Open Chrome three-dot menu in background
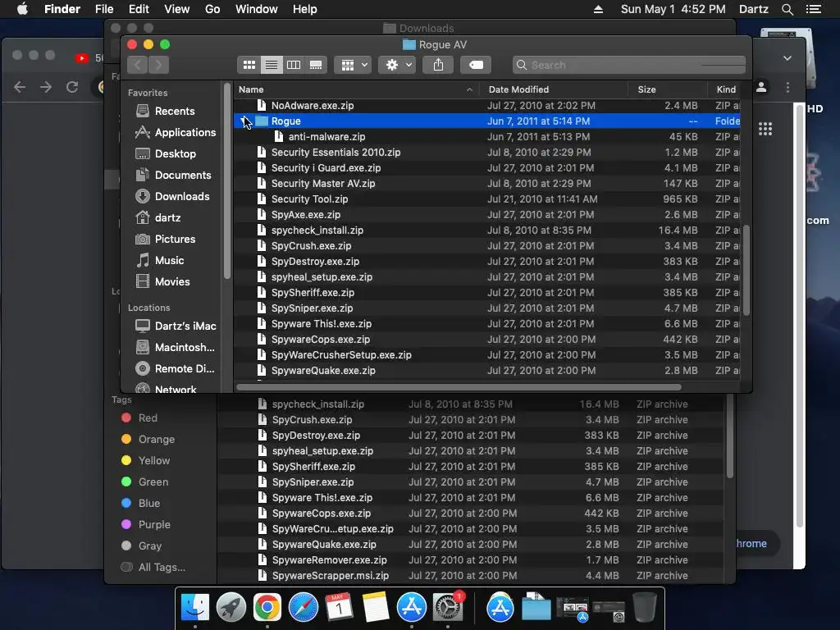Image resolution: width=840 pixels, height=630 pixels. (787, 87)
